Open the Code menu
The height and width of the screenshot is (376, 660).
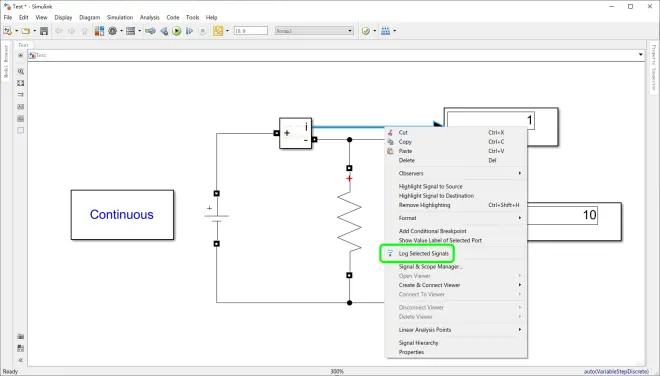(x=173, y=18)
